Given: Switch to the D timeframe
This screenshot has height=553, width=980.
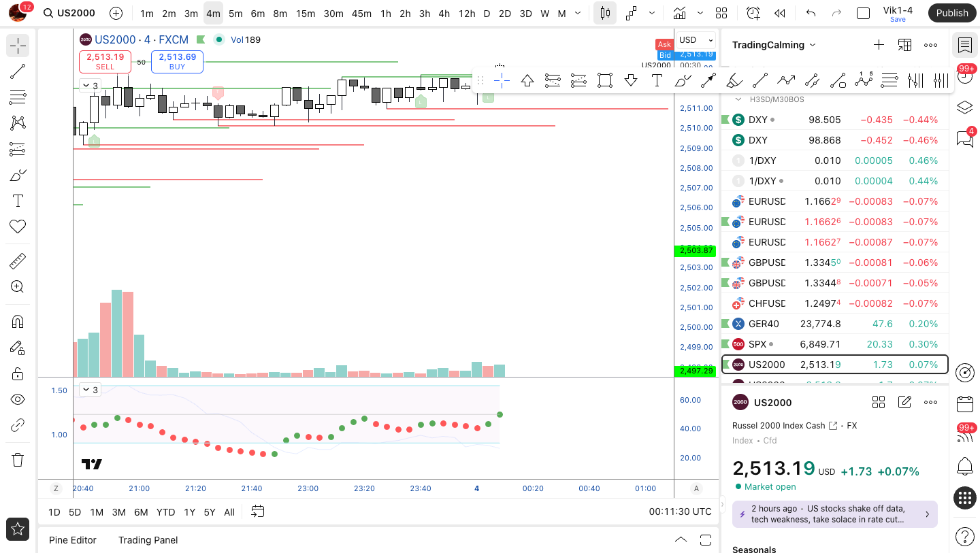Looking at the screenshot, I should click(x=487, y=13).
